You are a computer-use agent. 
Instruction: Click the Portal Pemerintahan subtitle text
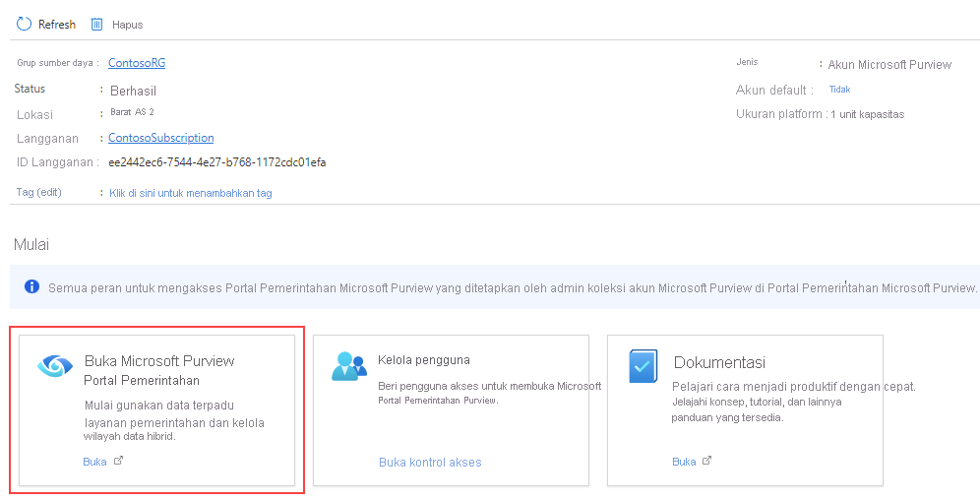tap(142, 380)
